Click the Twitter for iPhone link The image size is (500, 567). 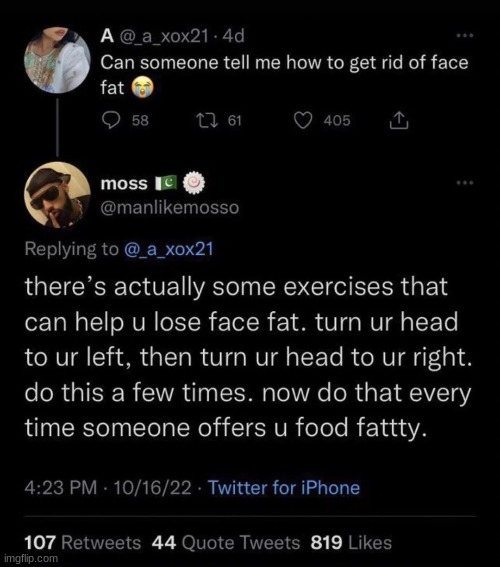284,487
